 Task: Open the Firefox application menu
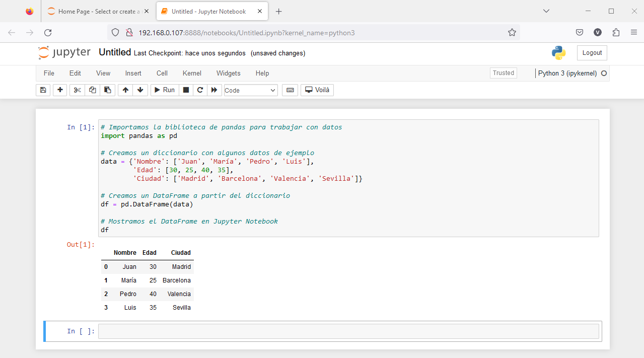tap(634, 31)
